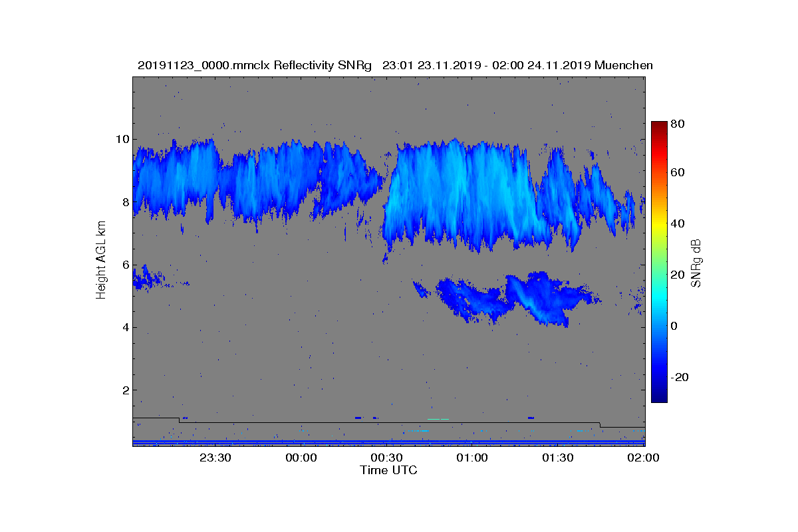Image resolution: width=798 pixels, height=532 pixels.
Task: Click the 00:00 time tick label
Action: click(x=301, y=458)
